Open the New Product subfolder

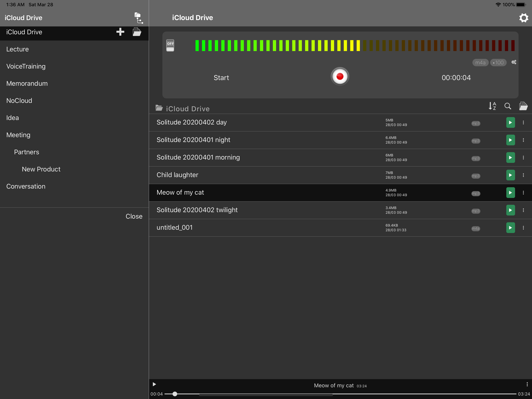41,169
